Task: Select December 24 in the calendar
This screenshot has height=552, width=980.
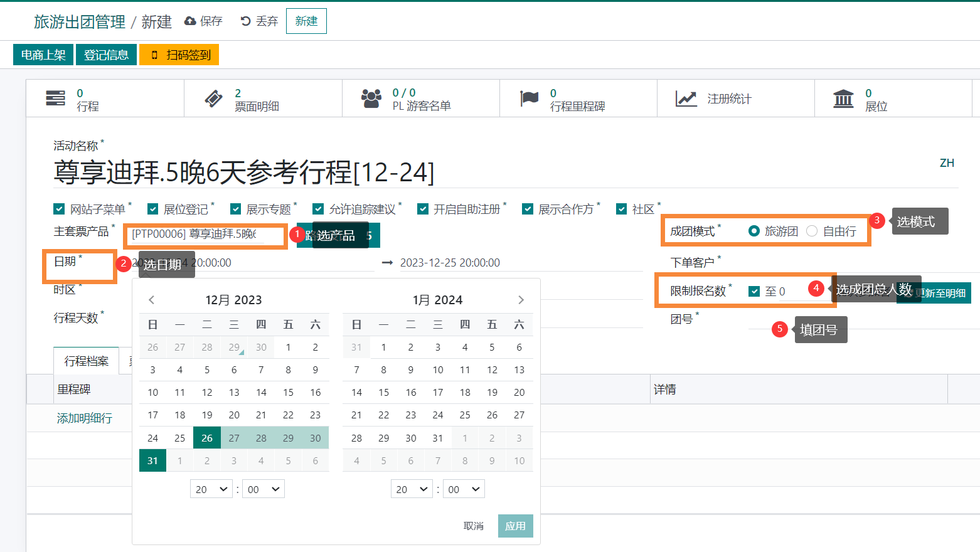Action: pyautogui.click(x=152, y=438)
